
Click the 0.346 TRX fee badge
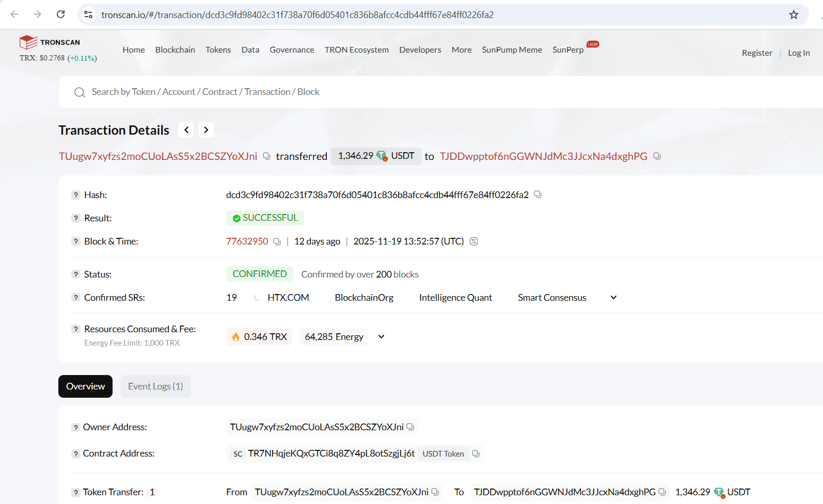[x=259, y=337]
